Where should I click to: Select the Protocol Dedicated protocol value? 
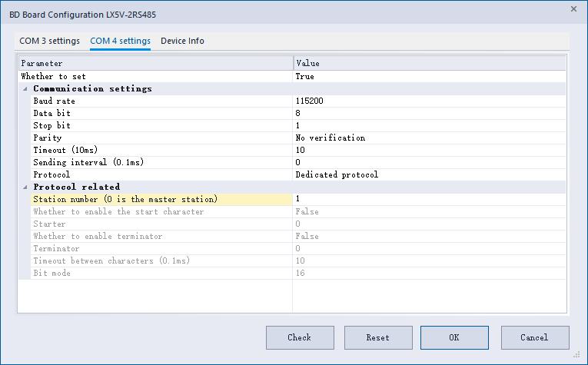[x=430, y=174]
